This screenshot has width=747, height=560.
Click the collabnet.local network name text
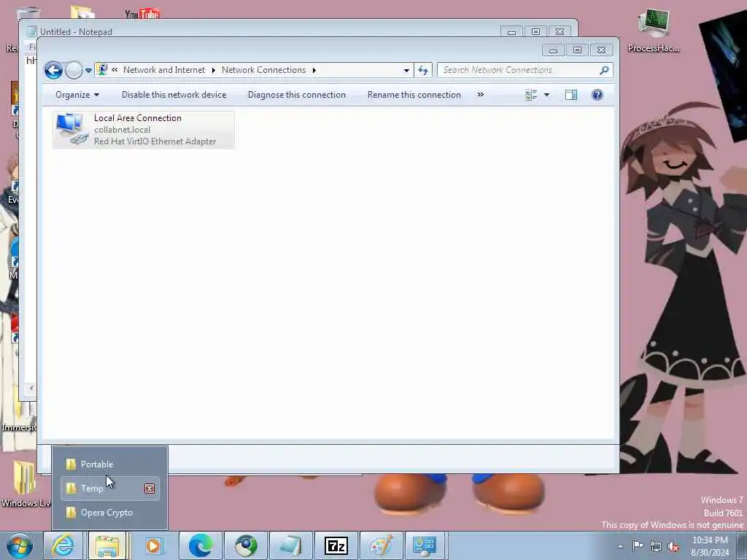point(122,130)
